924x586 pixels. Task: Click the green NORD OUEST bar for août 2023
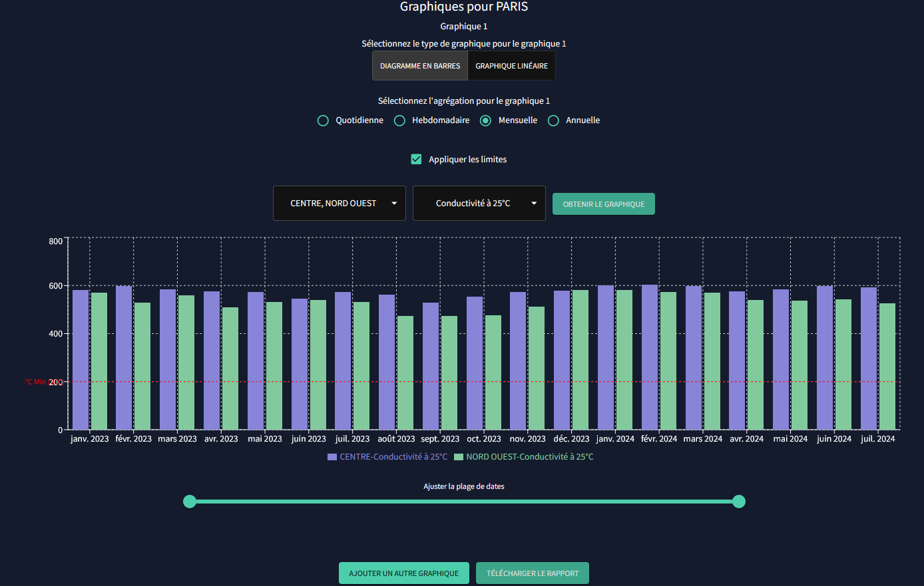click(x=405, y=372)
